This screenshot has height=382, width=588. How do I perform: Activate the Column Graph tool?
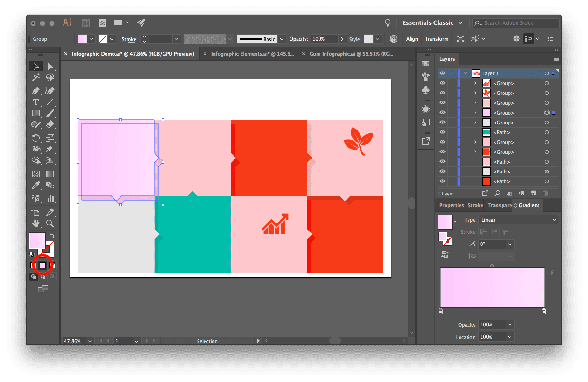pyautogui.click(x=50, y=198)
